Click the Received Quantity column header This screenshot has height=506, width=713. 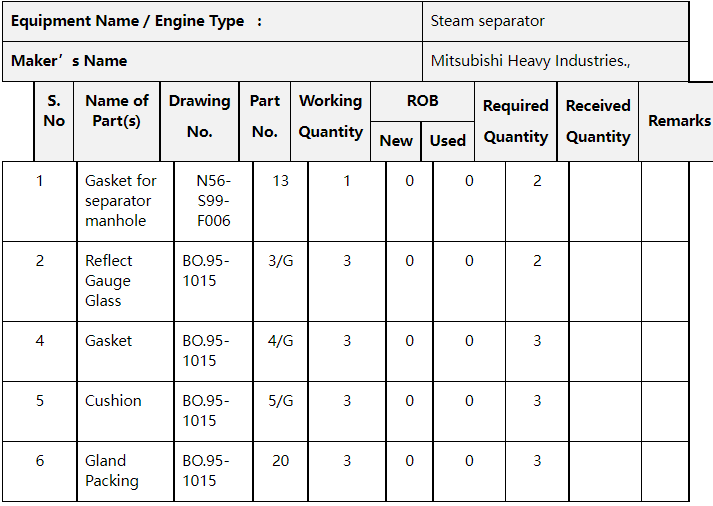[x=598, y=120]
